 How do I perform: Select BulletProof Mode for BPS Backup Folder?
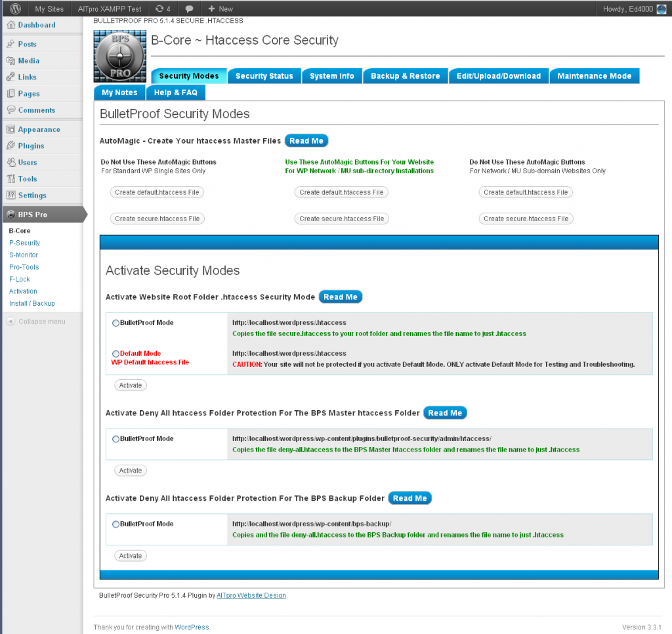pyautogui.click(x=115, y=524)
